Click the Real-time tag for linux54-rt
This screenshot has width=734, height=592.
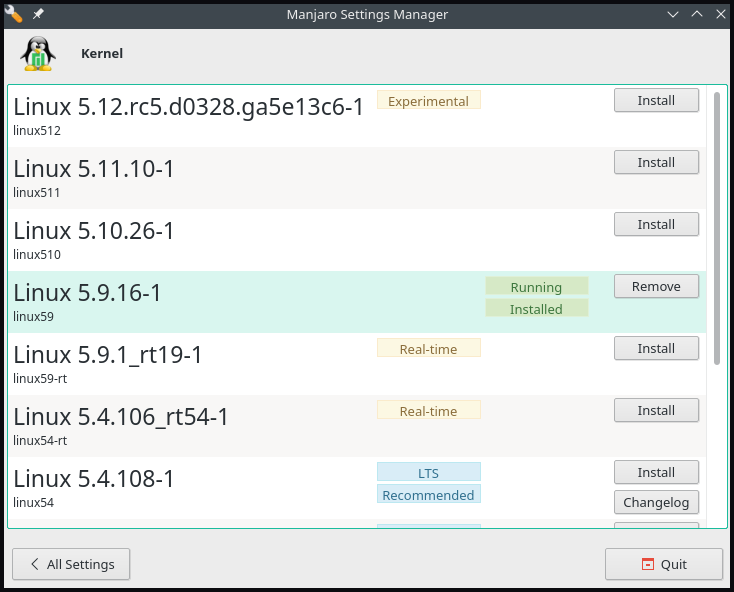[x=429, y=410]
